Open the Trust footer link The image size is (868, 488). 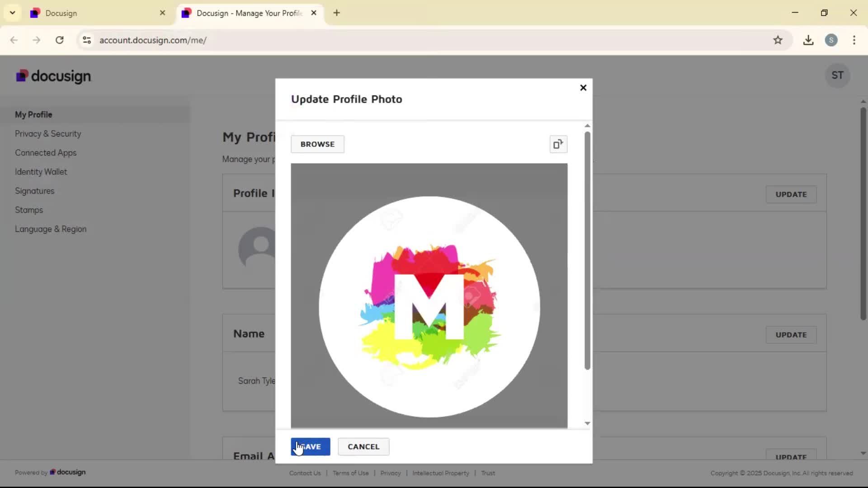488,473
